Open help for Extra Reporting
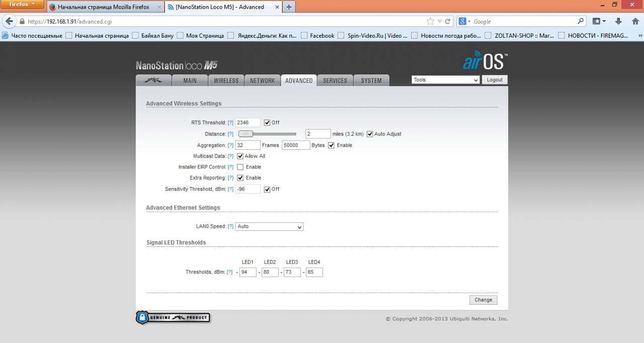644x343 pixels. (230, 178)
